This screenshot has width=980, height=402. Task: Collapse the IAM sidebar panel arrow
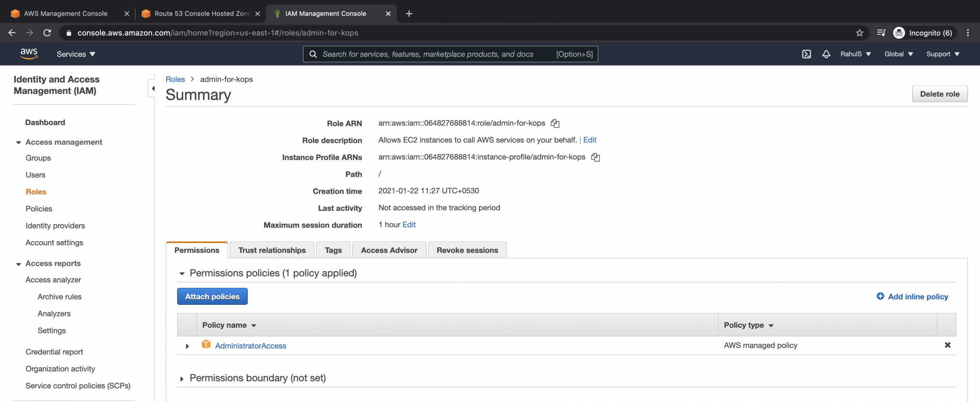coord(153,89)
